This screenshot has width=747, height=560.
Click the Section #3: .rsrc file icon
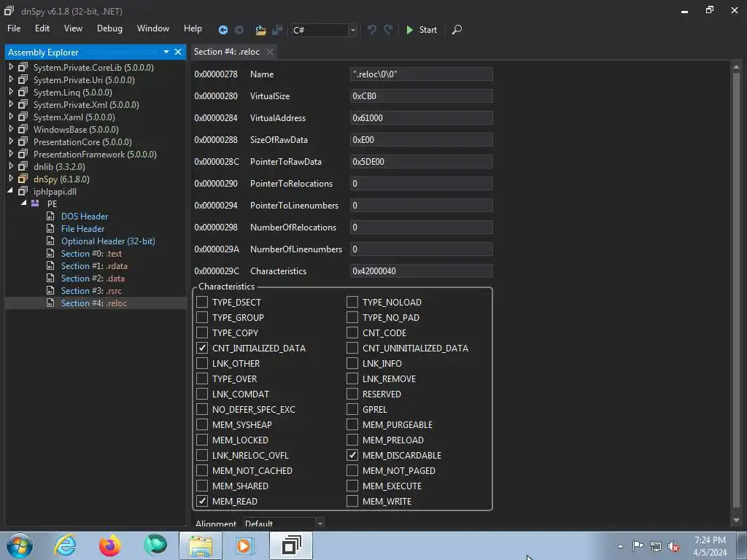pos(50,290)
